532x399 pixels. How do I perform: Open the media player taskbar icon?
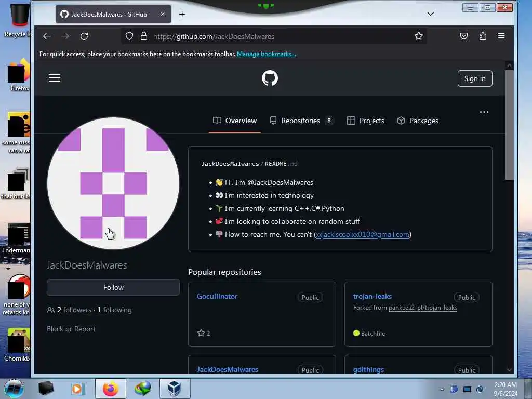[77, 389]
